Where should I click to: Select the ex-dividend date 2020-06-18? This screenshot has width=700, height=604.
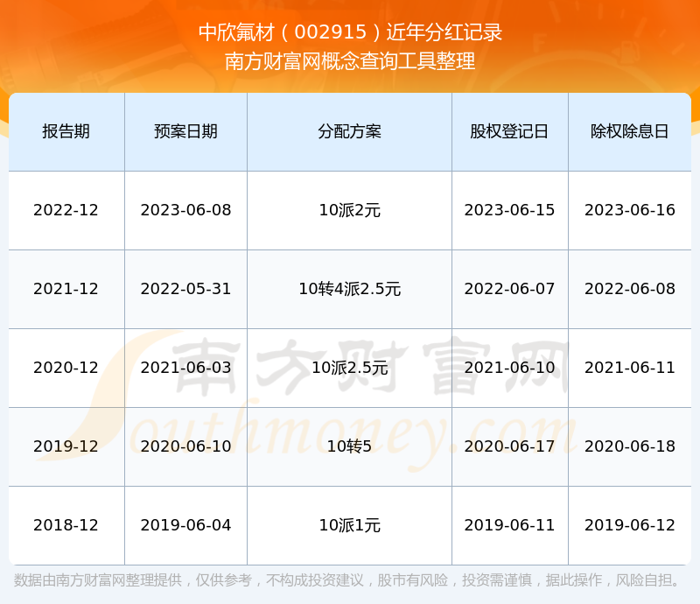click(629, 446)
